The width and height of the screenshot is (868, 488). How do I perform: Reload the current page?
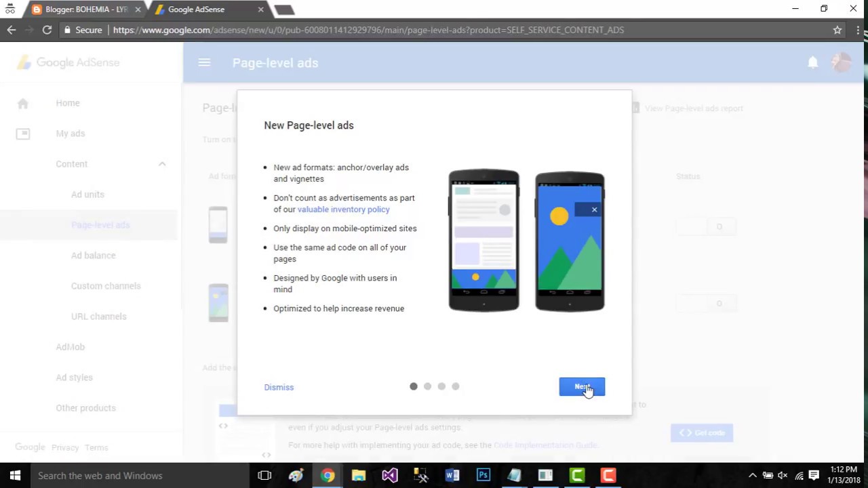(47, 30)
